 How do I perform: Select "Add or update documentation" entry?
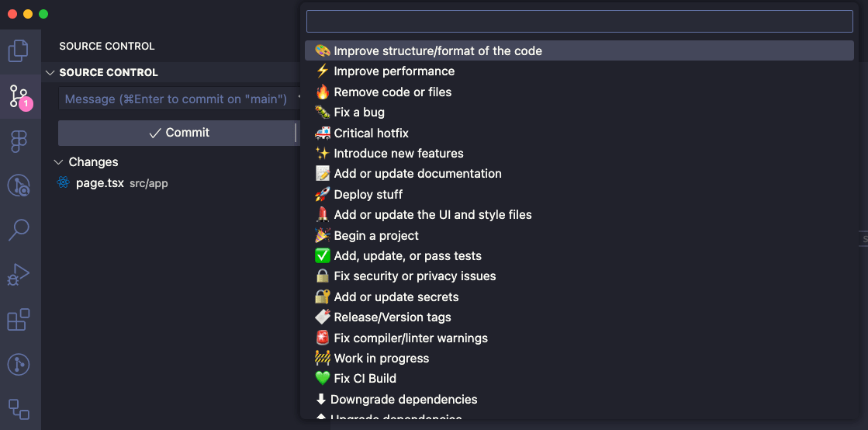[x=417, y=174]
